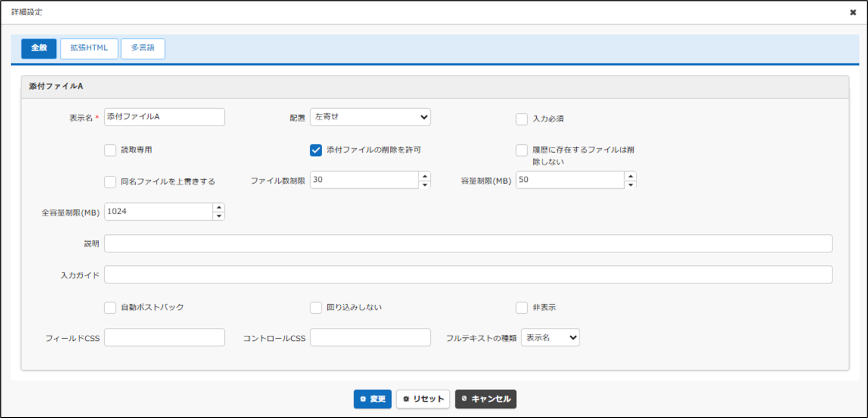Click the 変更 button to apply
The width and height of the screenshot is (868, 418).
click(372, 399)
